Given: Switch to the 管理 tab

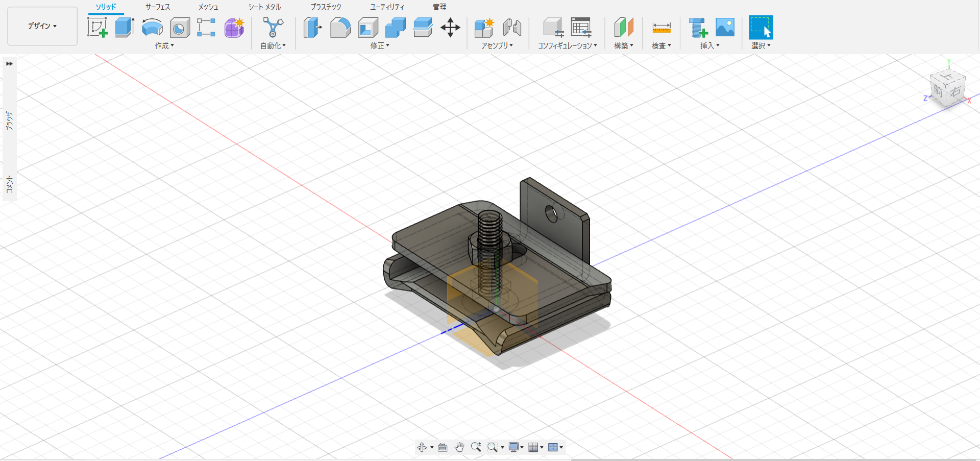Looking at the screenshot, I should [439, 7].
